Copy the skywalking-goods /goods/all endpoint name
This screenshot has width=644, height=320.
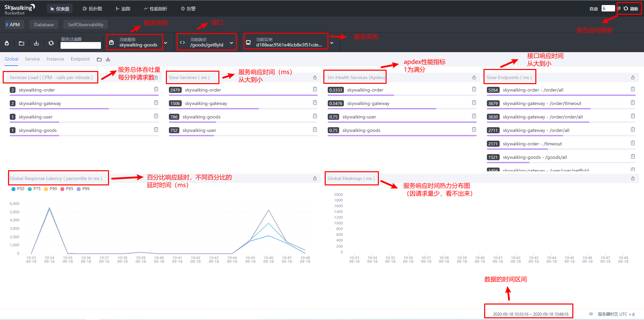pyautogui.click(x=633, y=156)
